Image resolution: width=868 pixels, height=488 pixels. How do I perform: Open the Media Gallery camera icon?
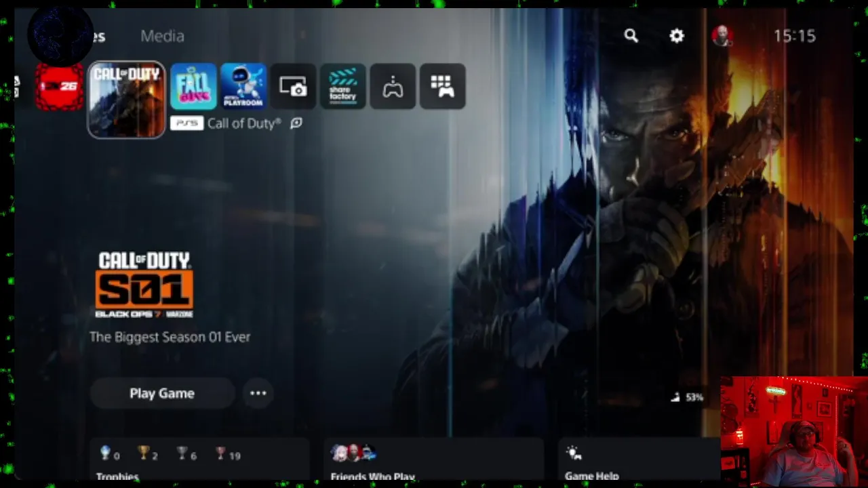click(293, 86)
